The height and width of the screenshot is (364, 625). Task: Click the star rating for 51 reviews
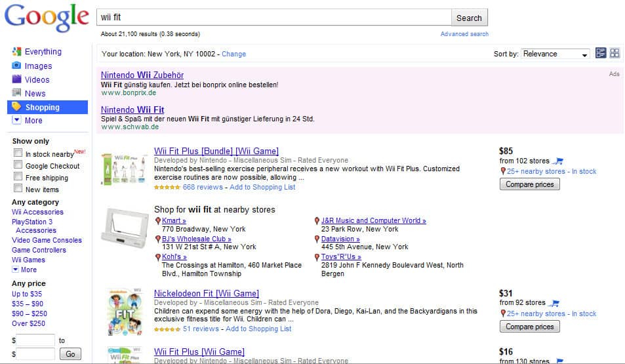point(167,329)
